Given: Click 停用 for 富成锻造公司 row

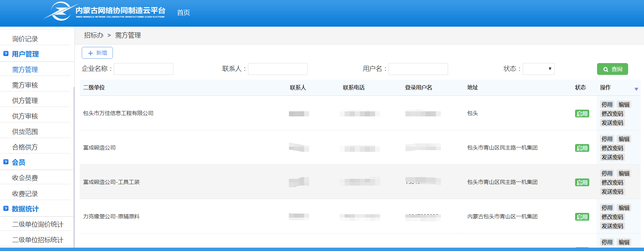Looking at the screenshot, I should pyautogui.click(x=607, y=139).
